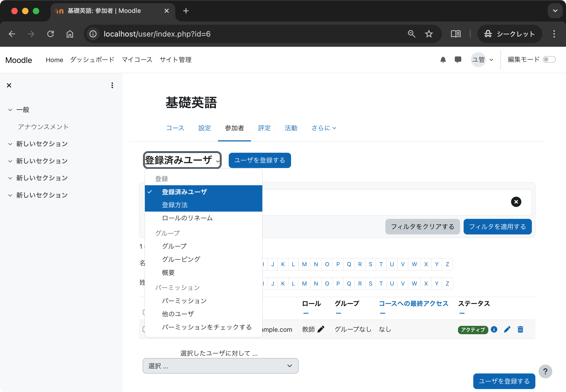Expand the さらに navigation dropdown
This screenshot has height=392, width=566.
pos(323,128)
